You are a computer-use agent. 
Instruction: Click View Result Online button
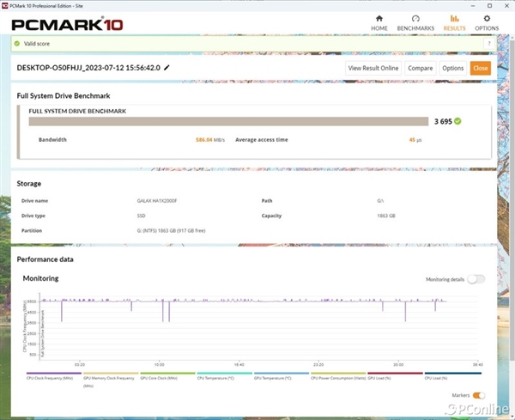coord(373,68)
